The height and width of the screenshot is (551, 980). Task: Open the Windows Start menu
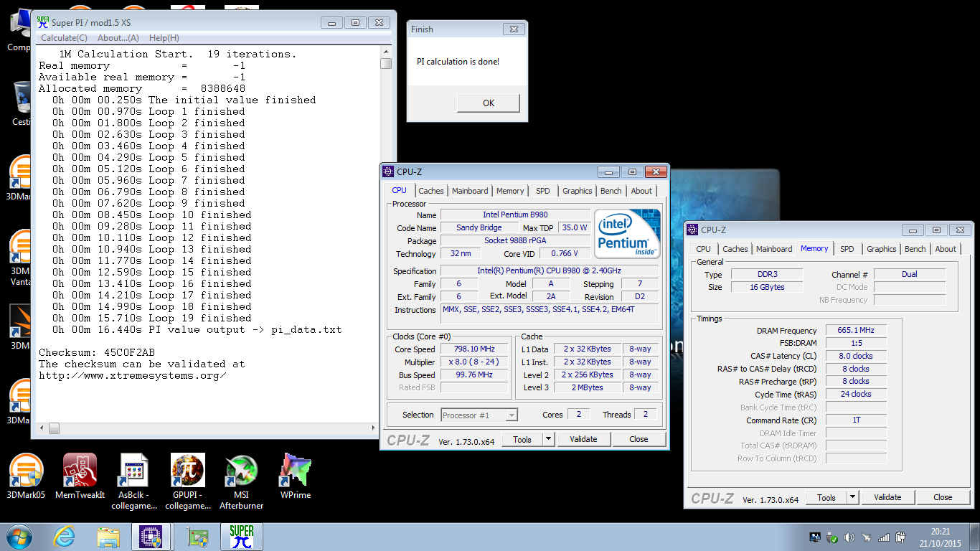click(20, 537)
